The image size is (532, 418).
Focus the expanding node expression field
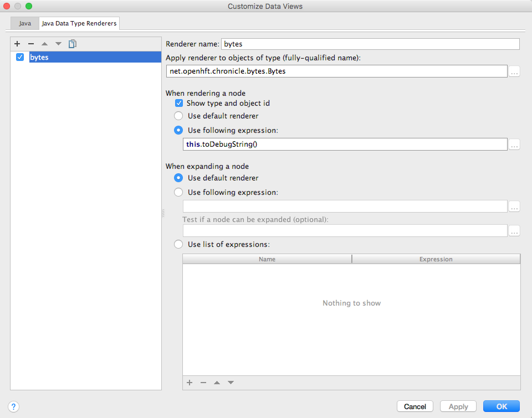[345, 207]
